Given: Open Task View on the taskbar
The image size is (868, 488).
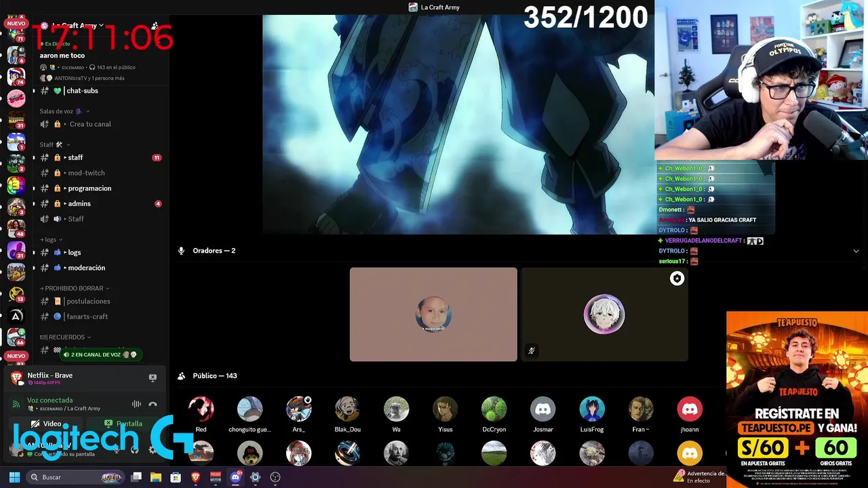Looking at the screenshot, I should point(136,477).
